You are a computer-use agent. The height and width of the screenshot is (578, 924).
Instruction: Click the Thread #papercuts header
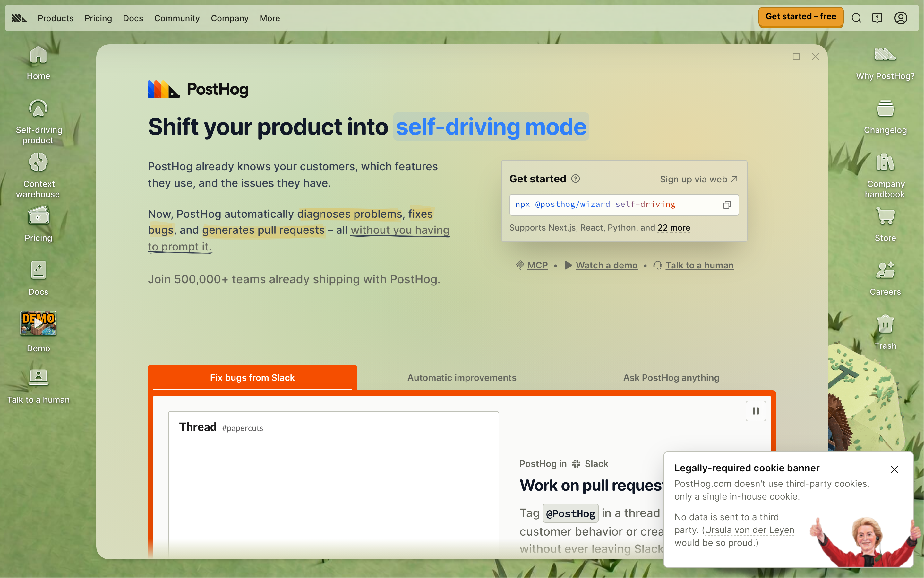click(333, 427)
